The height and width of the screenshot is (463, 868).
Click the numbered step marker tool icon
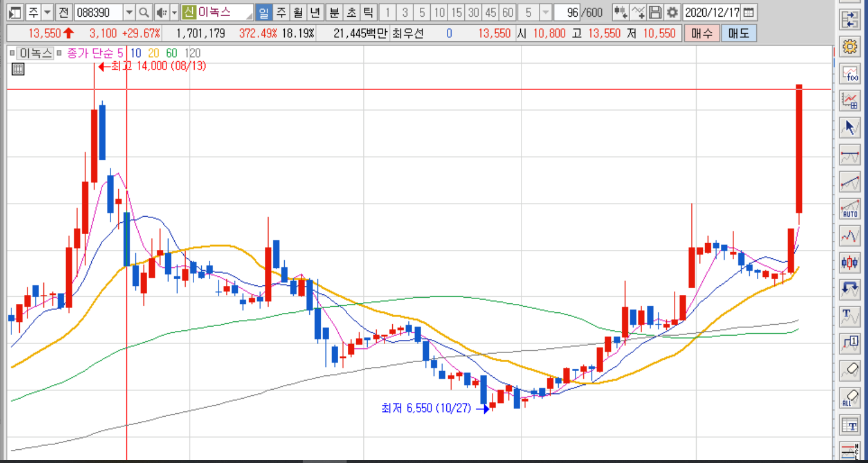(850, 343)
